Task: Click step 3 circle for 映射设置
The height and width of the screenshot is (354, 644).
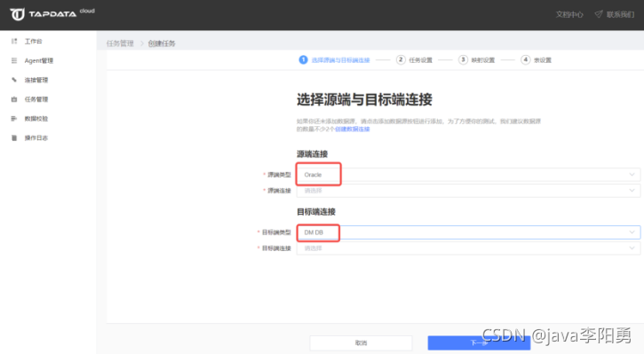Action: [463, 60]
